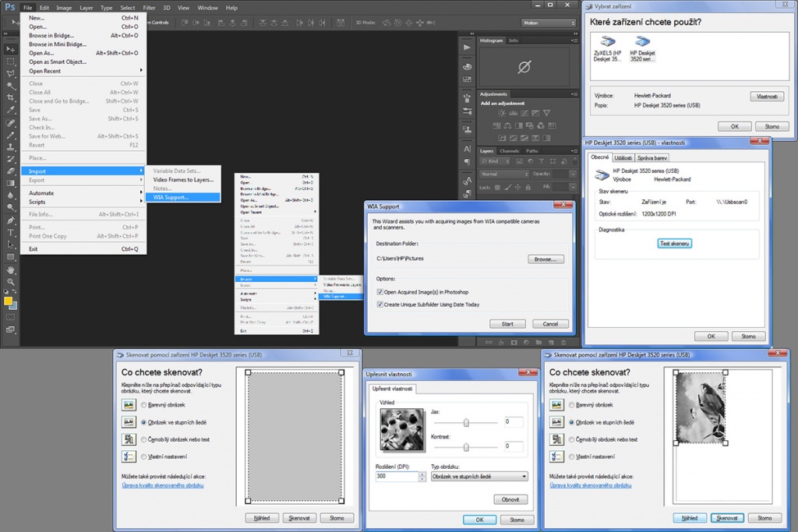
Task: Open the layer Kind filter dropdown
Action: tap(495, 161)
